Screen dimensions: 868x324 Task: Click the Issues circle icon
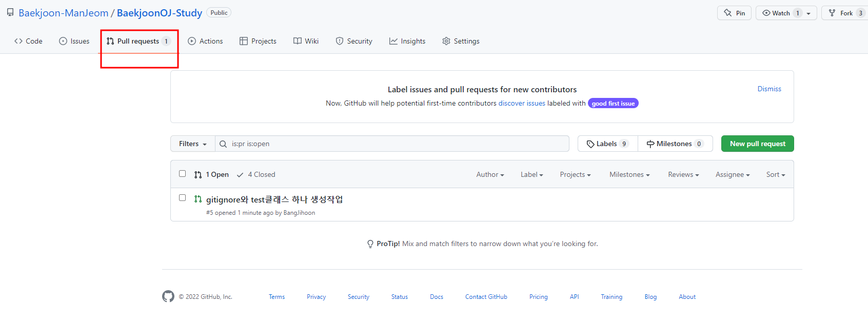tap(63, 41)
